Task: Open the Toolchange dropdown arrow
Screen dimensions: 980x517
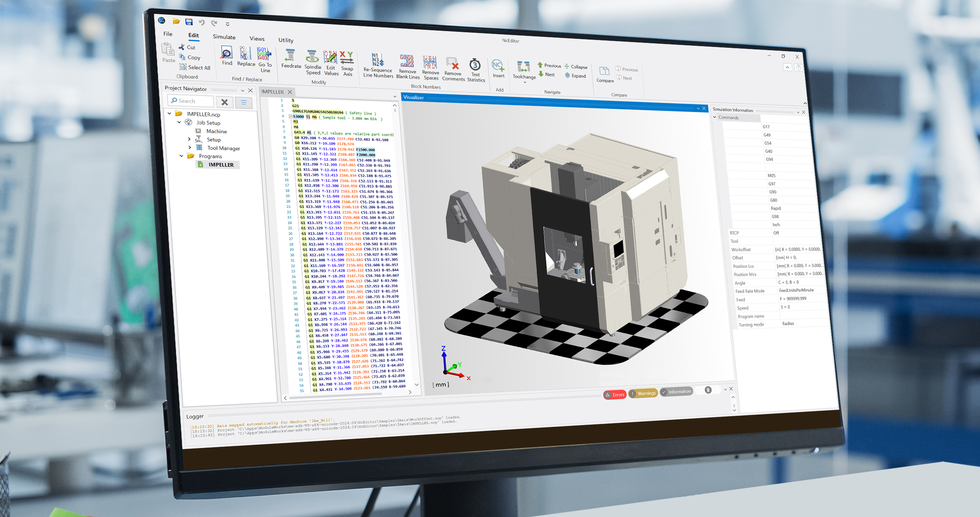Action: [525, 82]
